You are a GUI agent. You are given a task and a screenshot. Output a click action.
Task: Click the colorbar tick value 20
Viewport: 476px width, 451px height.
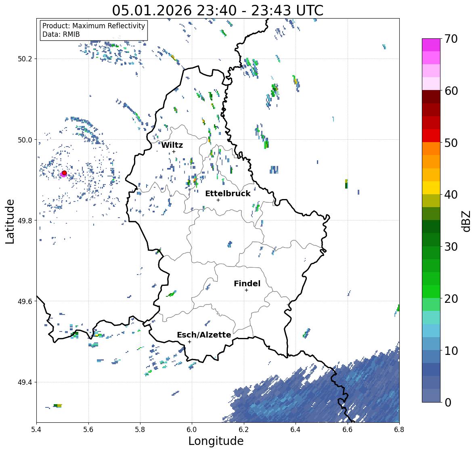pos(451,299)
